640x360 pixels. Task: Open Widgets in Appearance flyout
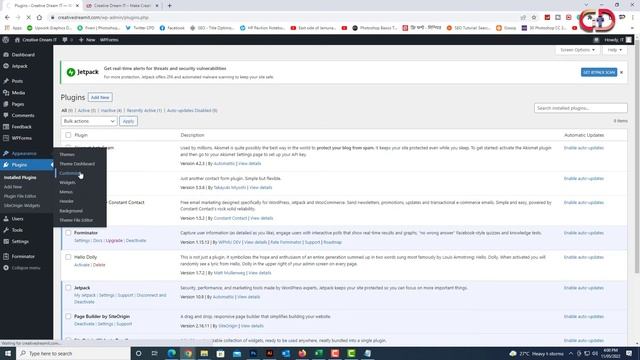[67, 183]
